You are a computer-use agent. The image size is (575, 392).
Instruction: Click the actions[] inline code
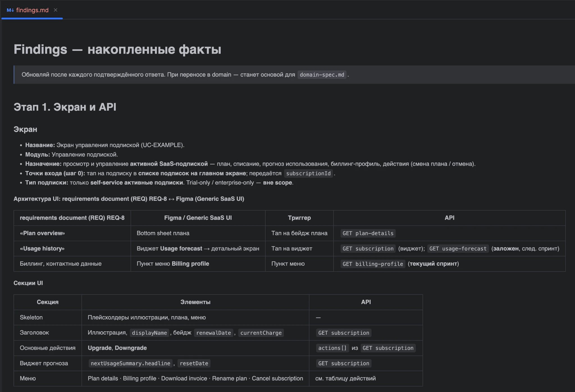[332, 348]
